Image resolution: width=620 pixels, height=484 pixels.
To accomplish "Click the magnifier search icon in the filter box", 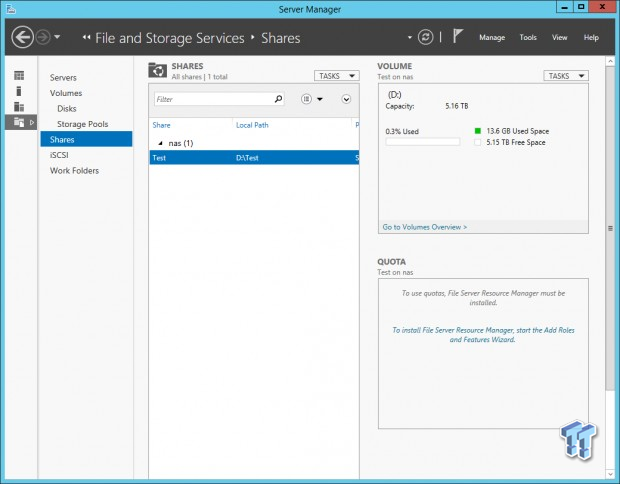I will pos(278,98).
